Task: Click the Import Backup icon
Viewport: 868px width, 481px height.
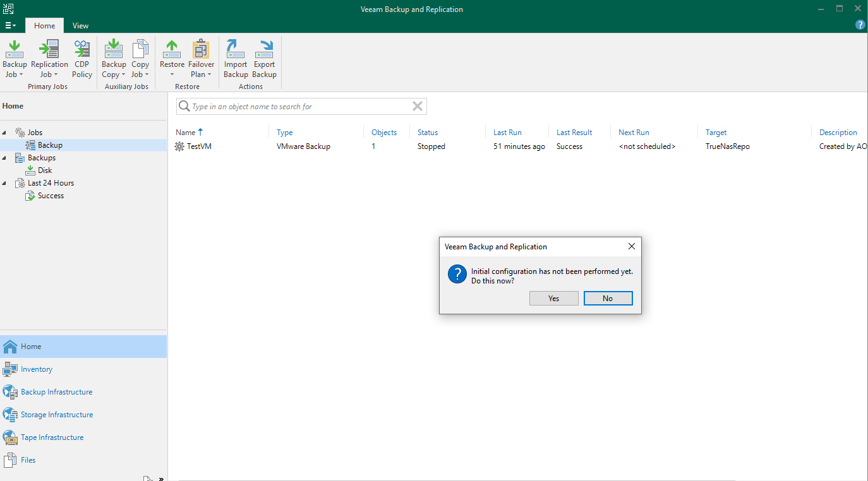Action: [236, 49]
